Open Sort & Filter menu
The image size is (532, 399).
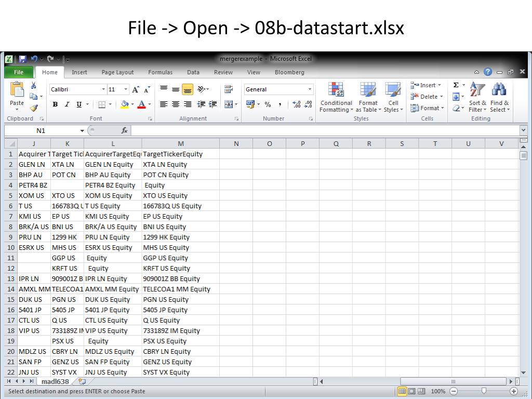477,97
